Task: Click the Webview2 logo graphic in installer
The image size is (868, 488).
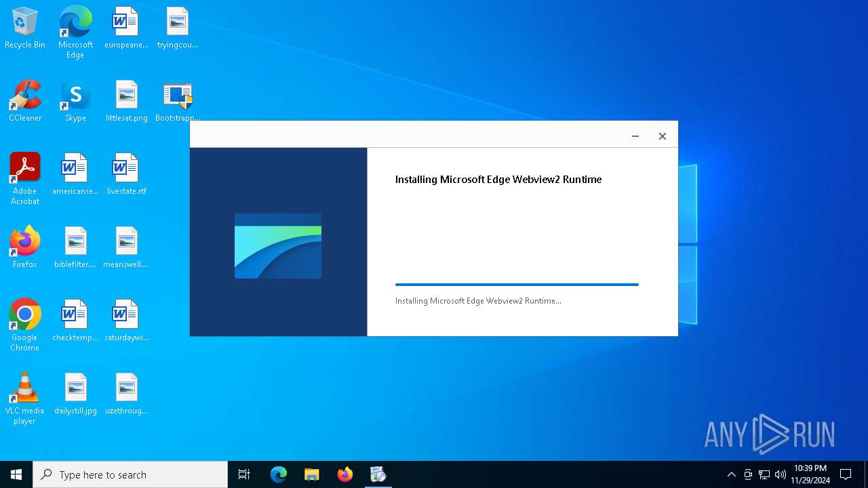Action: click(x=278, y=246)
